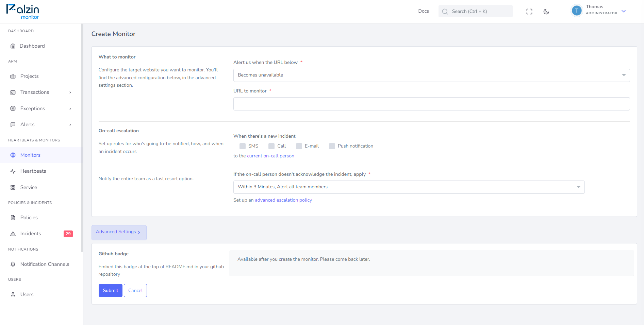This screenshot has height=325, width=644.
Task: Open the escalation timing dropdown
Action: click(409, 187)
